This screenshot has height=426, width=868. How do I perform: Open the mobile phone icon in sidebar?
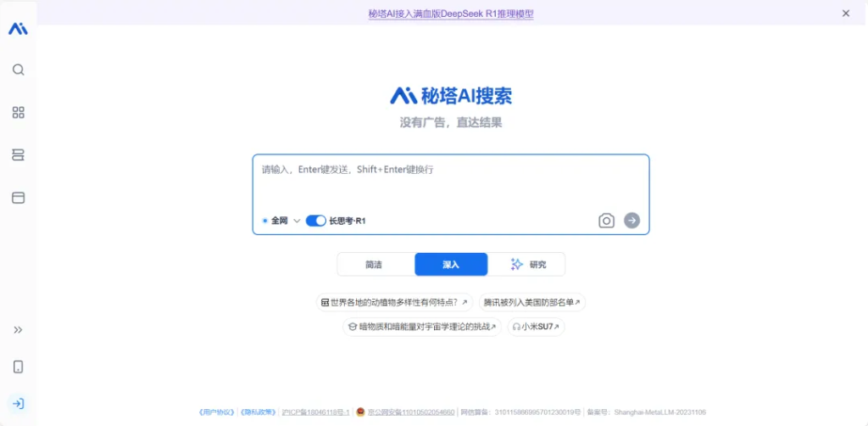19,367
